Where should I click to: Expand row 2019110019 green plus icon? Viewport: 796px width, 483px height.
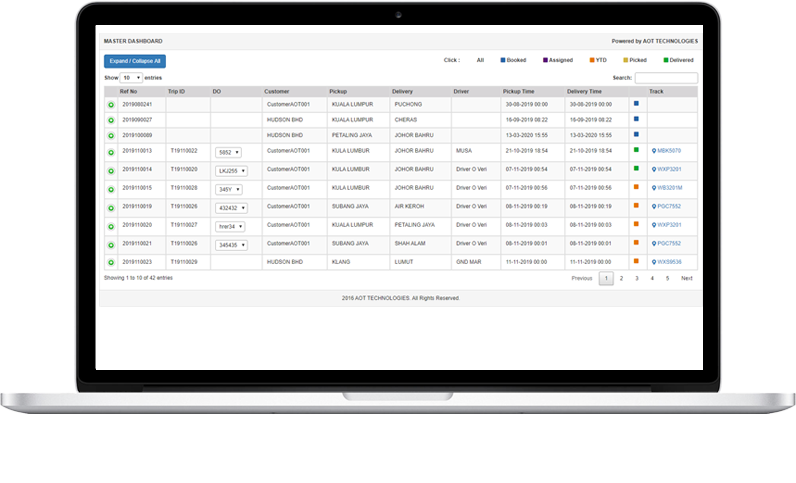click(x=110, y=207)
